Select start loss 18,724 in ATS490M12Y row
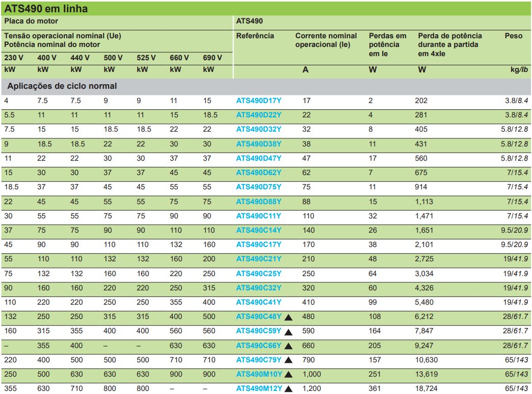The width and height of the screenshot is (532, 394). pos(426,388)
